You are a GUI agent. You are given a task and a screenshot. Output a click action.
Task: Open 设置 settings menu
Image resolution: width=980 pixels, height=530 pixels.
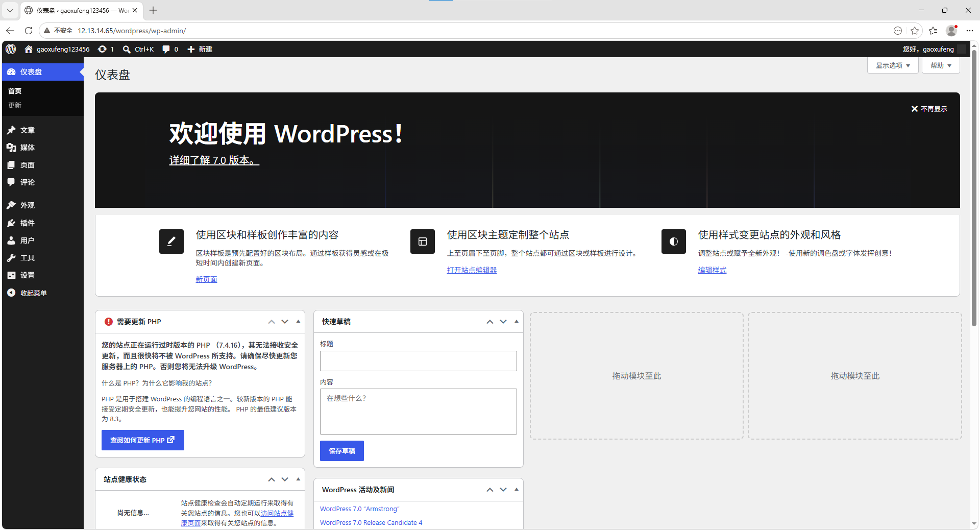point(43,275)
